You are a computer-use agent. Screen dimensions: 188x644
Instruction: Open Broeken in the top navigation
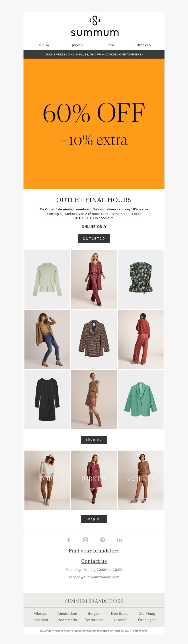[144, 45]
